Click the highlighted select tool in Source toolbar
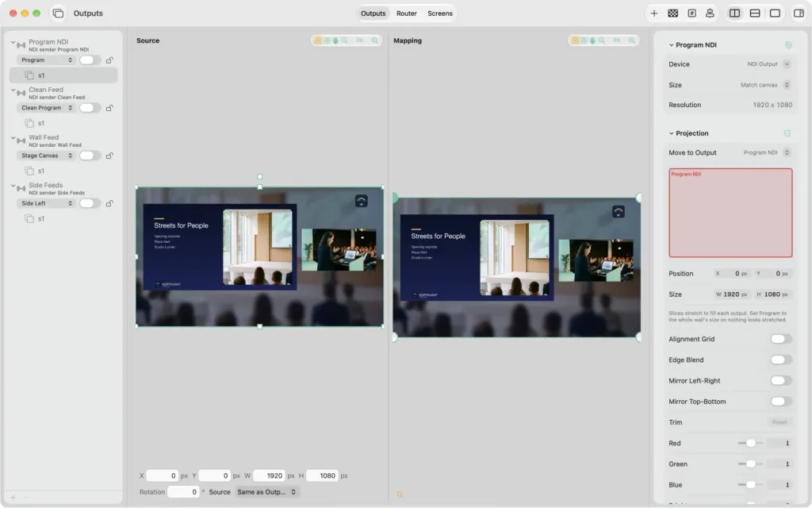812x508 pixels. click(x=317, y=40)
